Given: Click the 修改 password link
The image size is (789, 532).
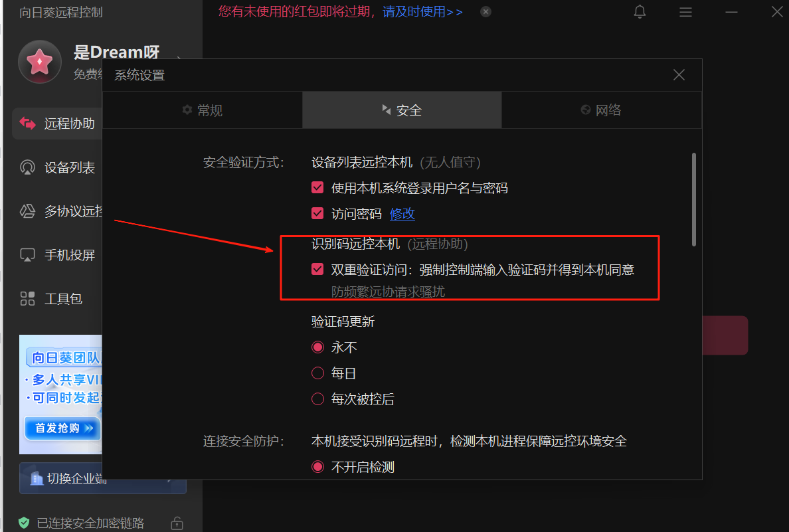Looking at the screenshot, I should tap(402, 214).
